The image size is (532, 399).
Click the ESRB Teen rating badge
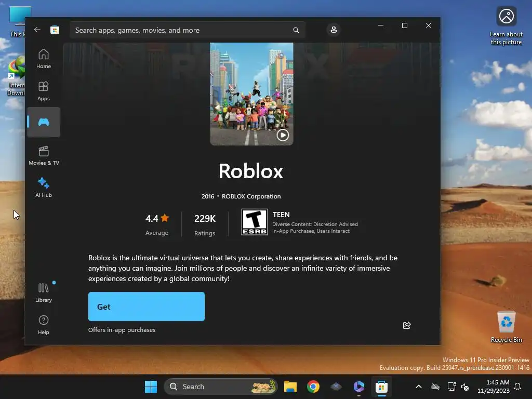pos(254,222)
